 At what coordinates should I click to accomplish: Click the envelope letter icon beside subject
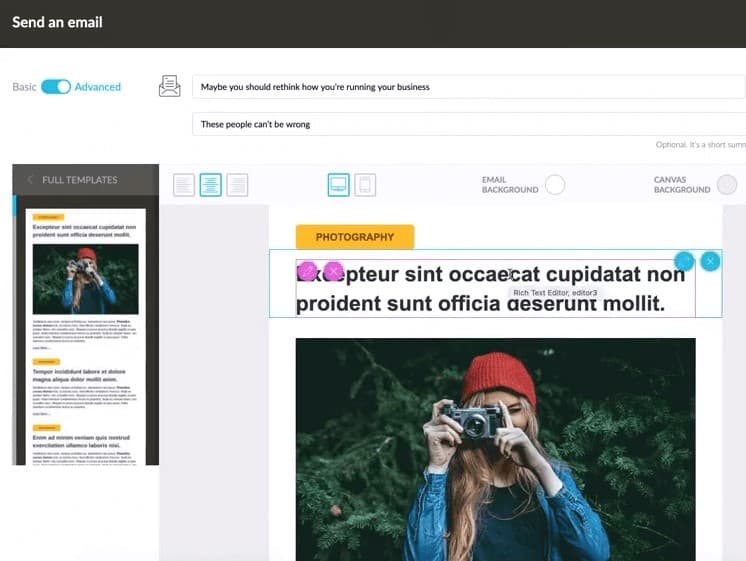[x=169, y=86]
